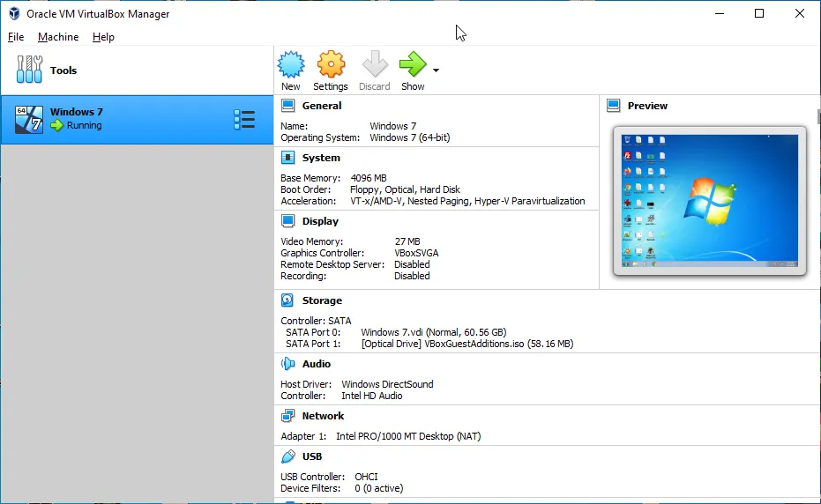
Task: Open the Windows 7 machine list menu icon
Action: (244, 120)
